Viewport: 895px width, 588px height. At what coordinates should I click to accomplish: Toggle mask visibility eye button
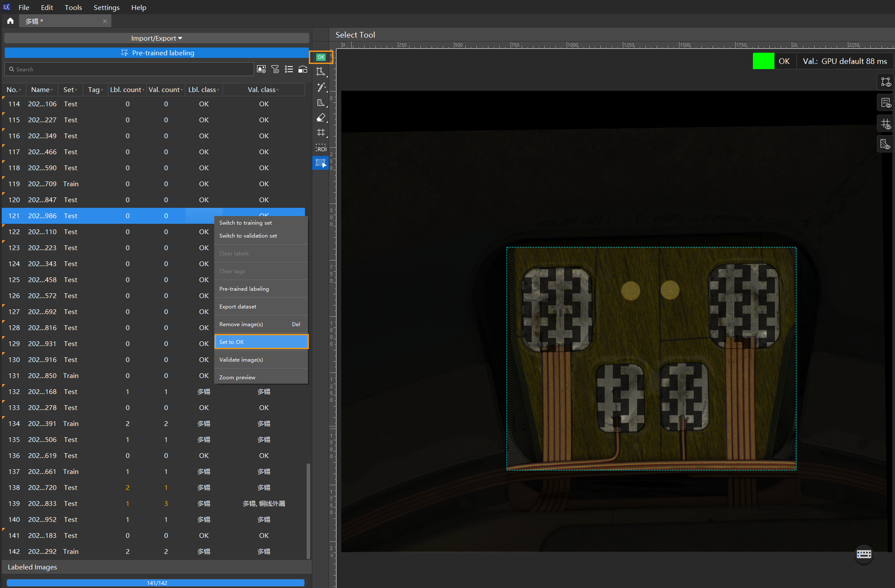(885, 145)
